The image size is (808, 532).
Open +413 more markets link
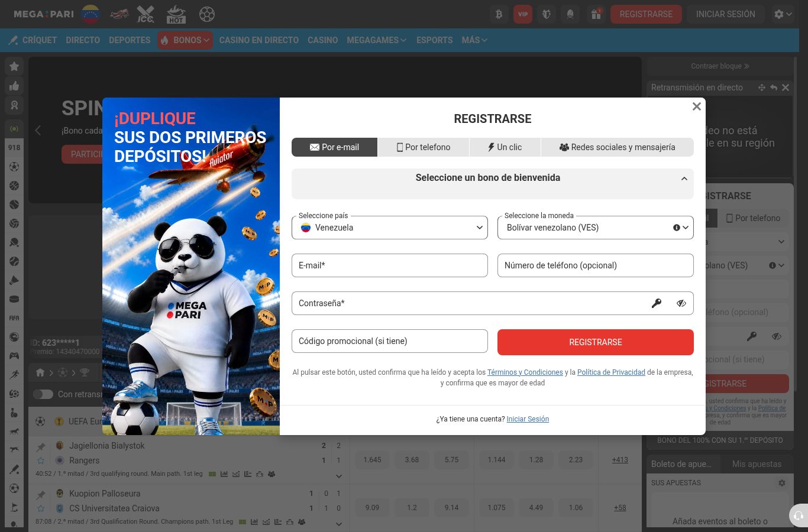[x=620, y=460]
